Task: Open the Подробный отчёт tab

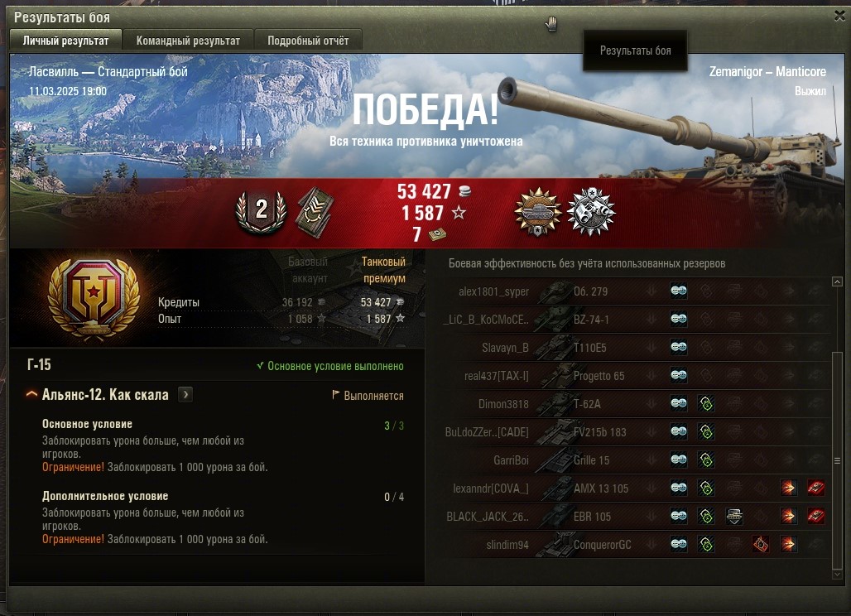Action: pyautogui.click(x=308, y=41)
